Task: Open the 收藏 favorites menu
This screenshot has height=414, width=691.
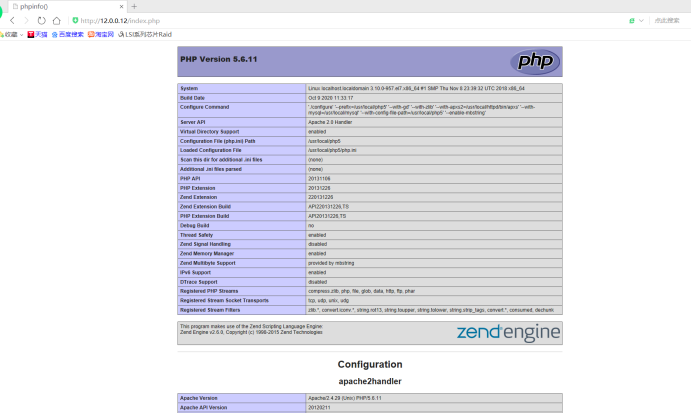Action: tap(11, 34)
